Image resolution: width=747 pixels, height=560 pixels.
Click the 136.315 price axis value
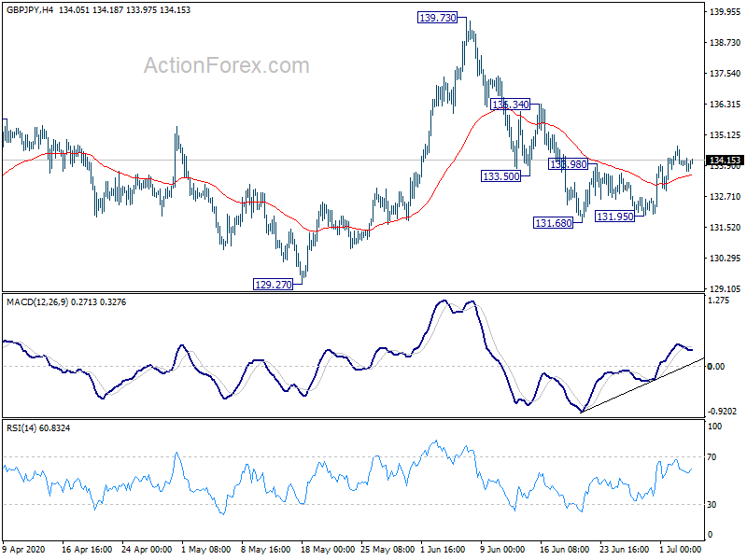[x=726, y=105]
